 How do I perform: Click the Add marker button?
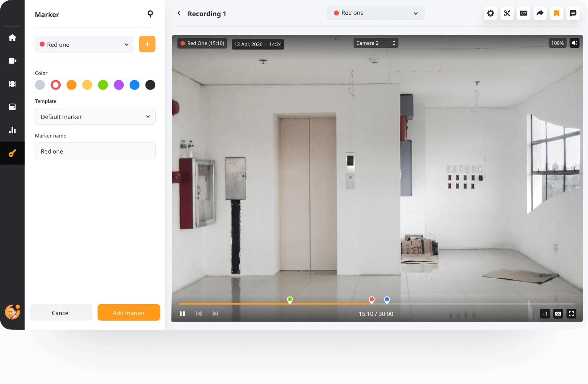click(129, 312)
